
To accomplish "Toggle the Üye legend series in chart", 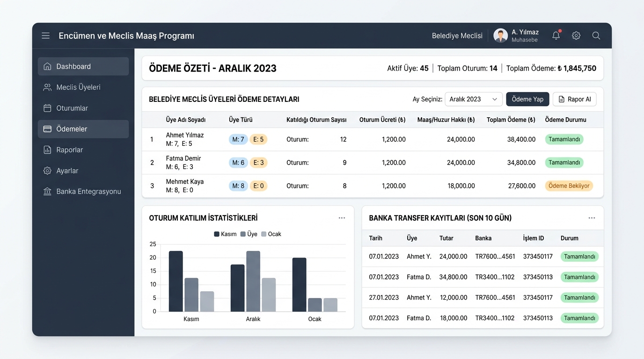I will point(249,234).
